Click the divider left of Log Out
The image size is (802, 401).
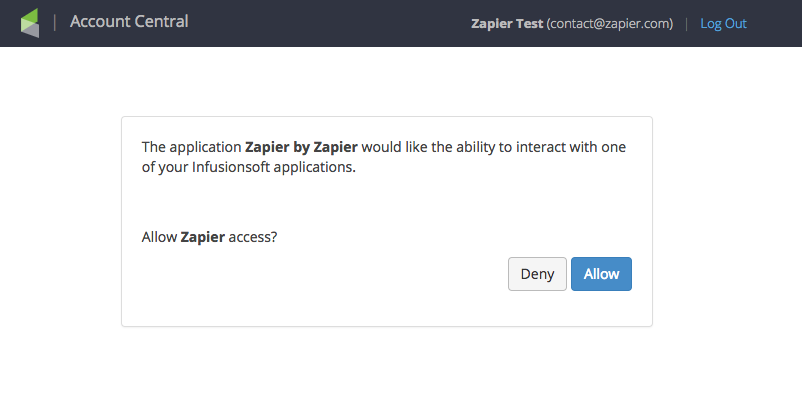(x=686, y=24)
